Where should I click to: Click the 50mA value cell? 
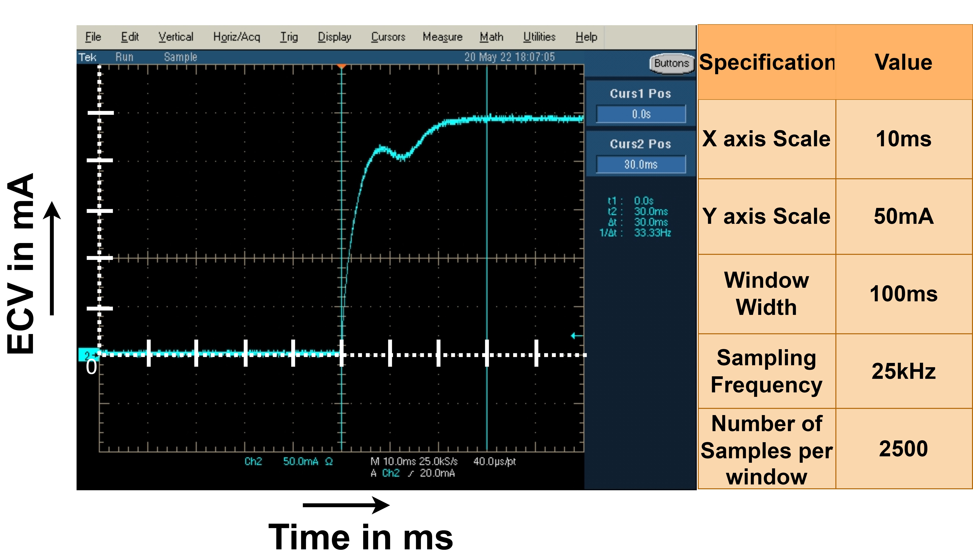point(904,216)
